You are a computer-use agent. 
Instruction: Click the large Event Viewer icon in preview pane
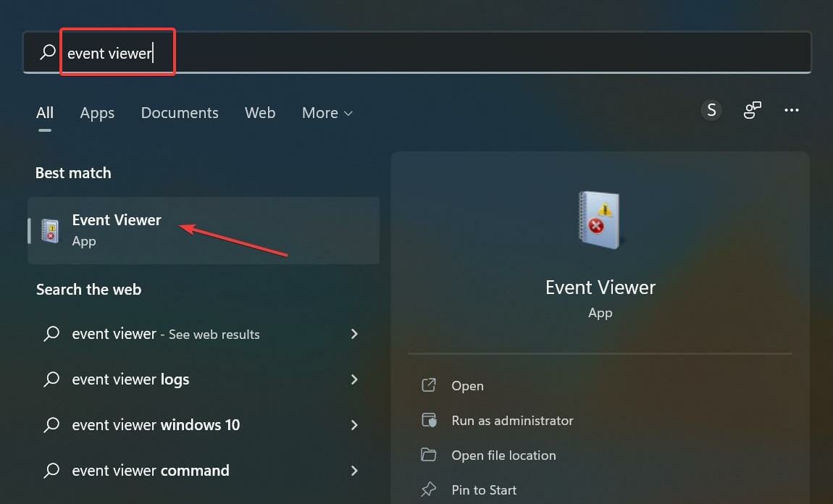[600, 219]
